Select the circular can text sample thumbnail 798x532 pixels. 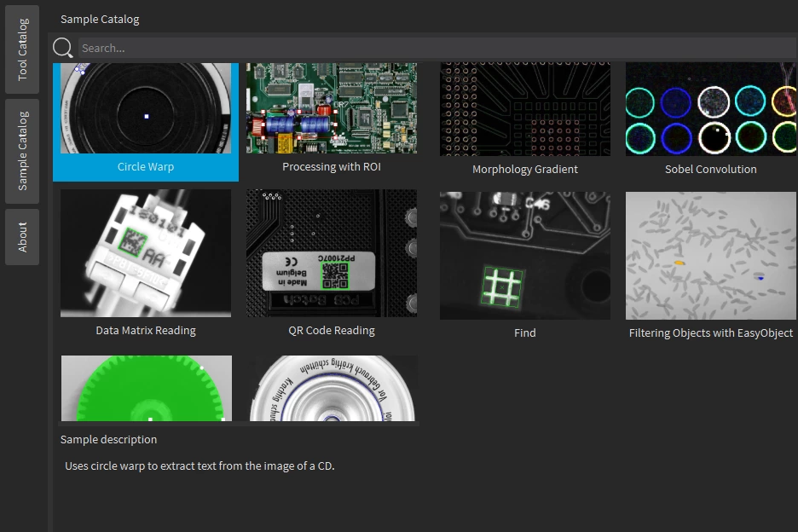click(332, 388)
